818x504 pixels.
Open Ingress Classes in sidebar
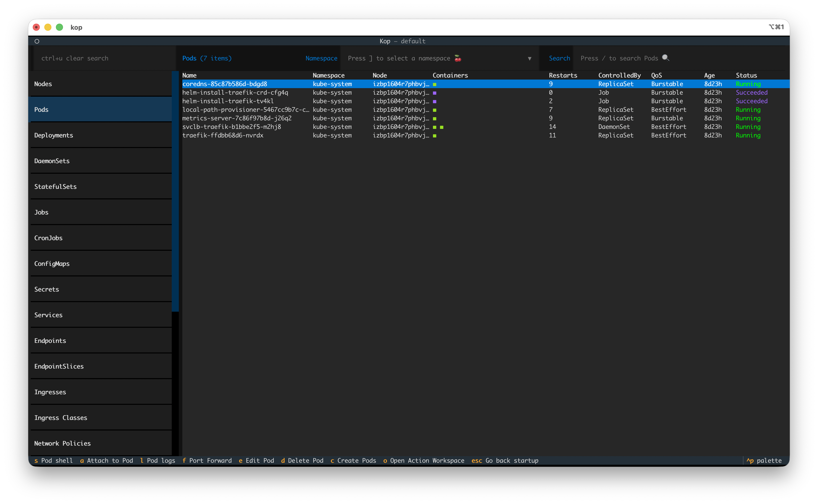[x=101, y=418]
